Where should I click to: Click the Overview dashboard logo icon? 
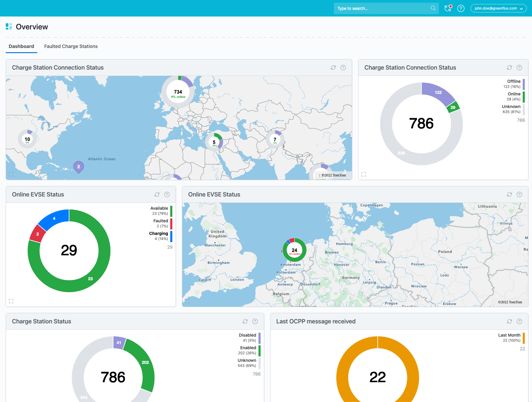point(9,27)
